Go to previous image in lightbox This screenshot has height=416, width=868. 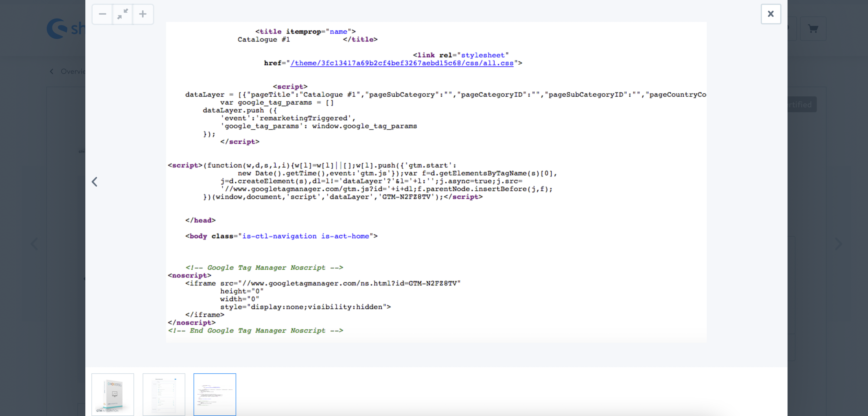click(95, 182)
